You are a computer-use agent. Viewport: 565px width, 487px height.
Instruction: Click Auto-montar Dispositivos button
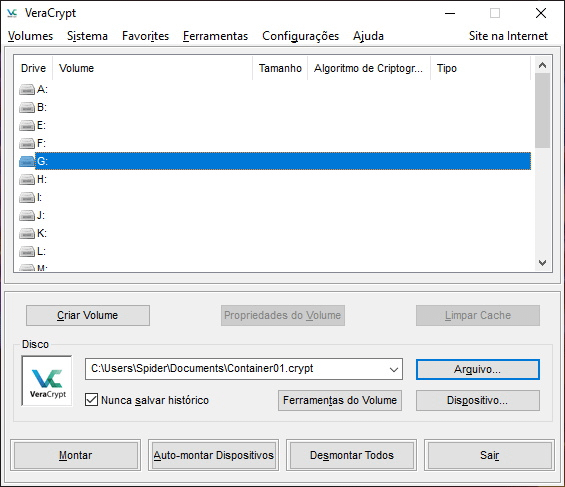213,455
